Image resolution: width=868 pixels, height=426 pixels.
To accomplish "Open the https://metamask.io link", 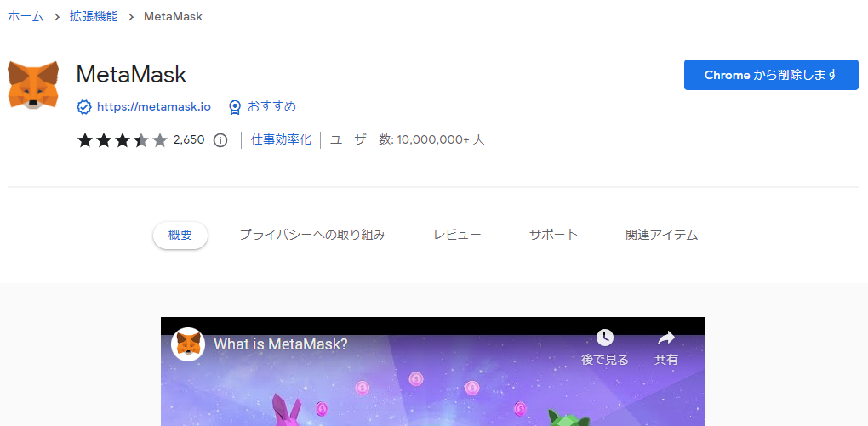I will [x=154, y=107].
